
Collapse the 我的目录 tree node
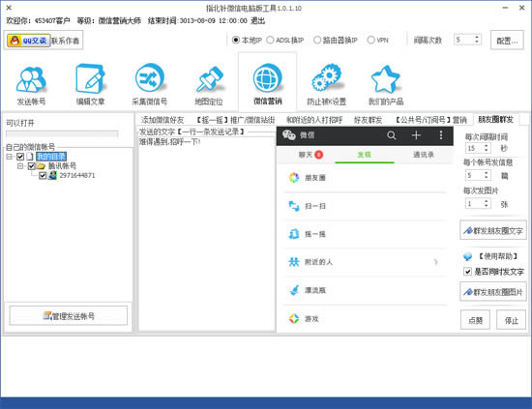pyautogui.click(x=10, y=157)
